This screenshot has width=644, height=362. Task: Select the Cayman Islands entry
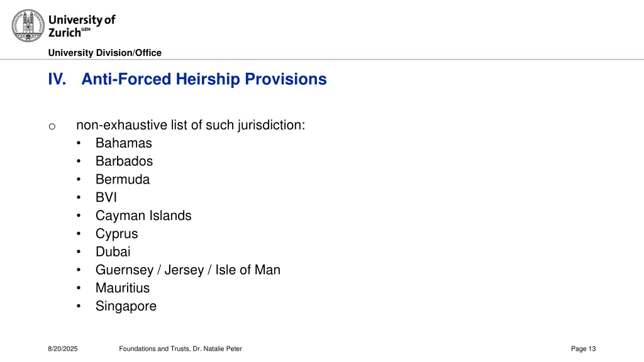click(143, 216)
